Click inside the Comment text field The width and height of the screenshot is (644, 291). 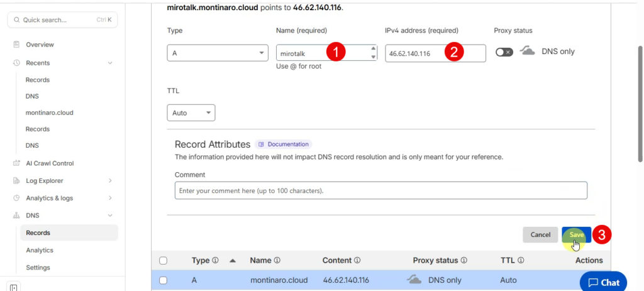380,190
